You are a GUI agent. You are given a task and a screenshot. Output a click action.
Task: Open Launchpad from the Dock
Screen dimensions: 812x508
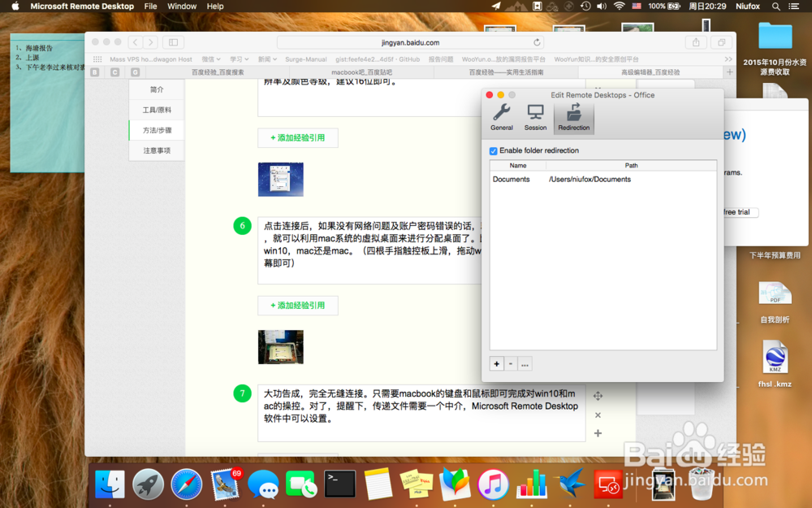click(x=148, y=484)
